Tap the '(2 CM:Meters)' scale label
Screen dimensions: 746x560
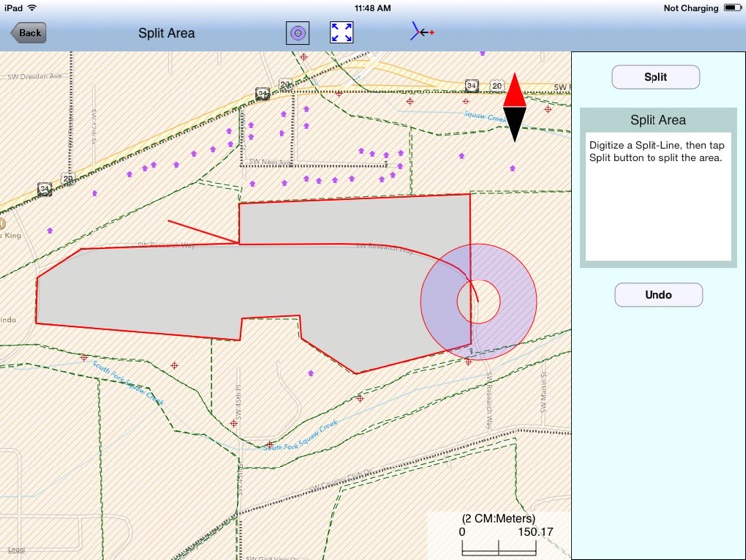pos(498,518)
